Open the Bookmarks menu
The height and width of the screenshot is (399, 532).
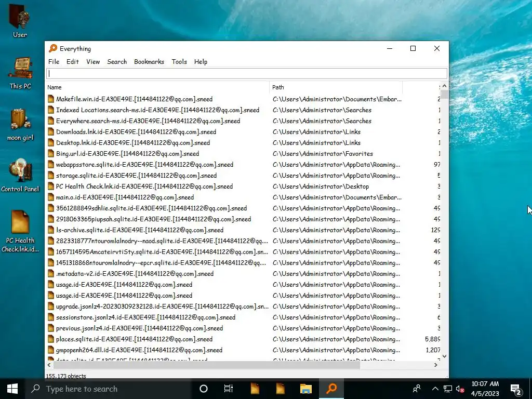pyautogui.click(x=149, y=62)
